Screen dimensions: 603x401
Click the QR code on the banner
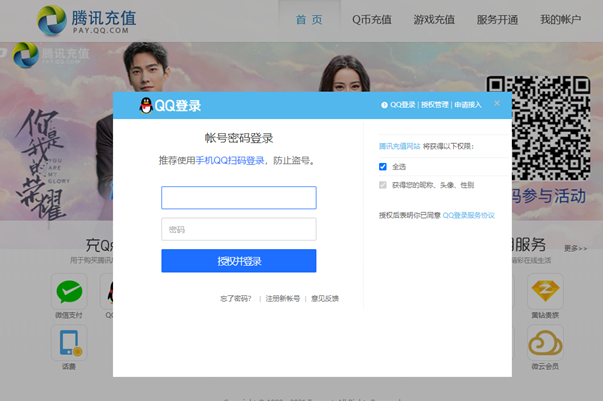coord(538,128)
